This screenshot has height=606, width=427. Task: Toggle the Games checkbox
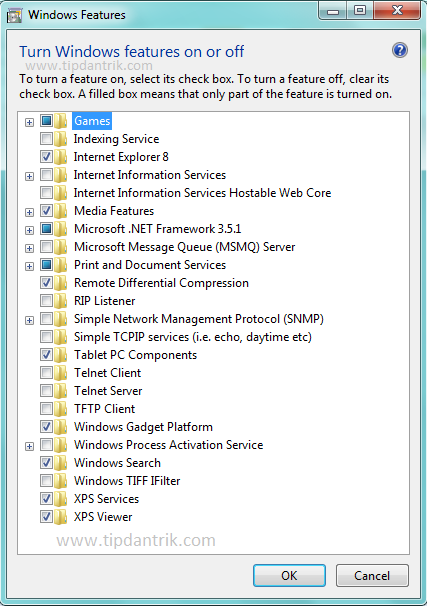pyautogui.click(x=46, y=121)
